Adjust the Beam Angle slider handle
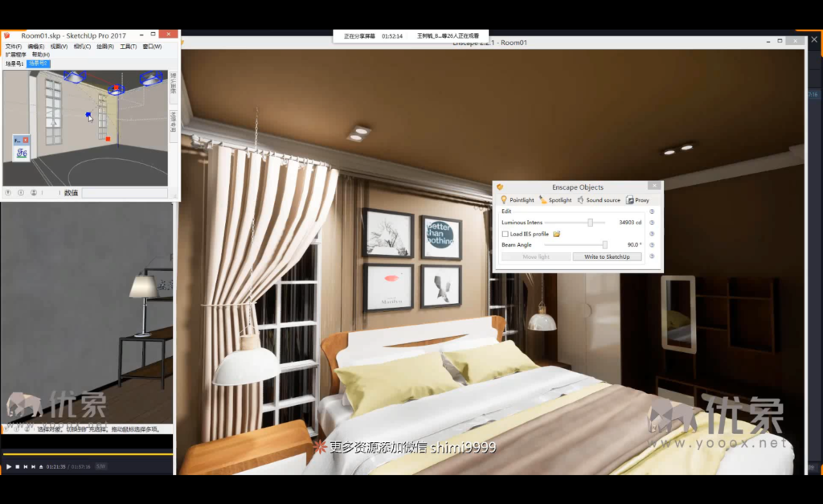This screenshot has width=823, height=504. coord(604,245)
